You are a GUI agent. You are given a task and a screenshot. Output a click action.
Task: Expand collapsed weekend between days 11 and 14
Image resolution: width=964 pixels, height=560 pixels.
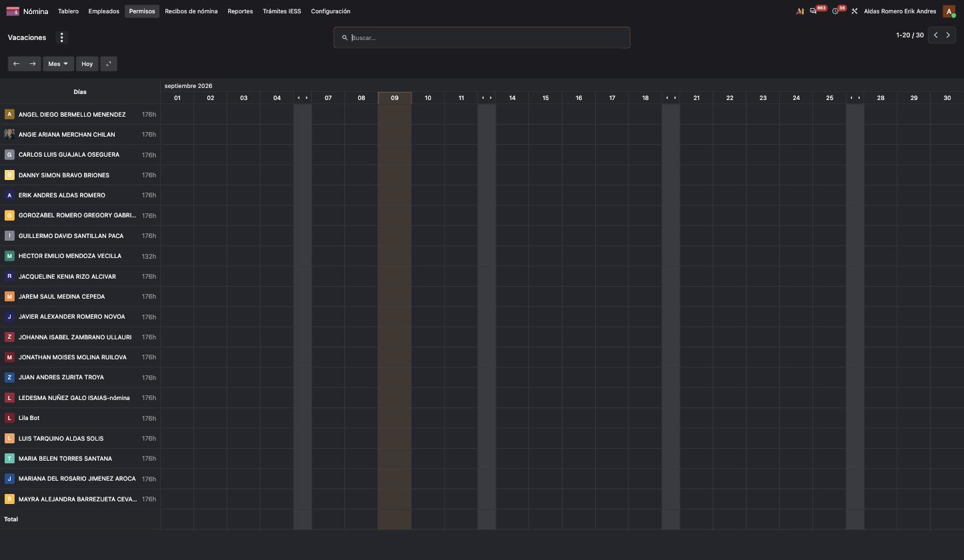coord(486,98)
